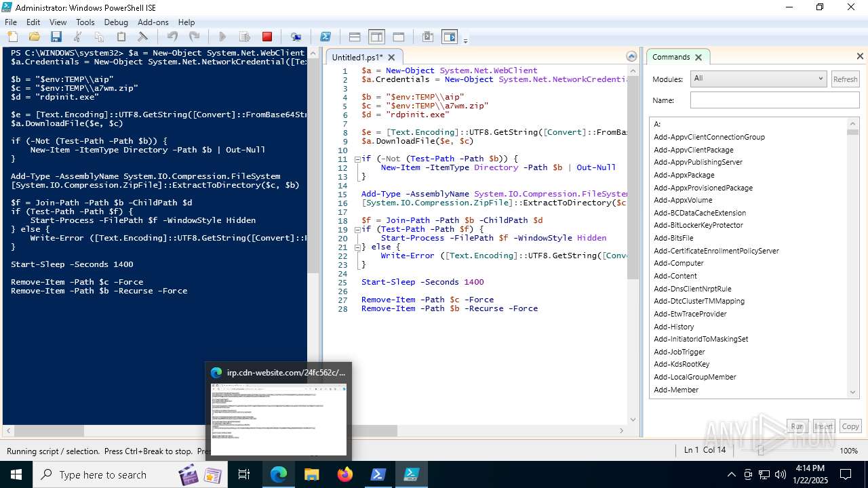The image size is (868, 488).
Task: Select Add-Content command
Action: (x=675, y=276)
